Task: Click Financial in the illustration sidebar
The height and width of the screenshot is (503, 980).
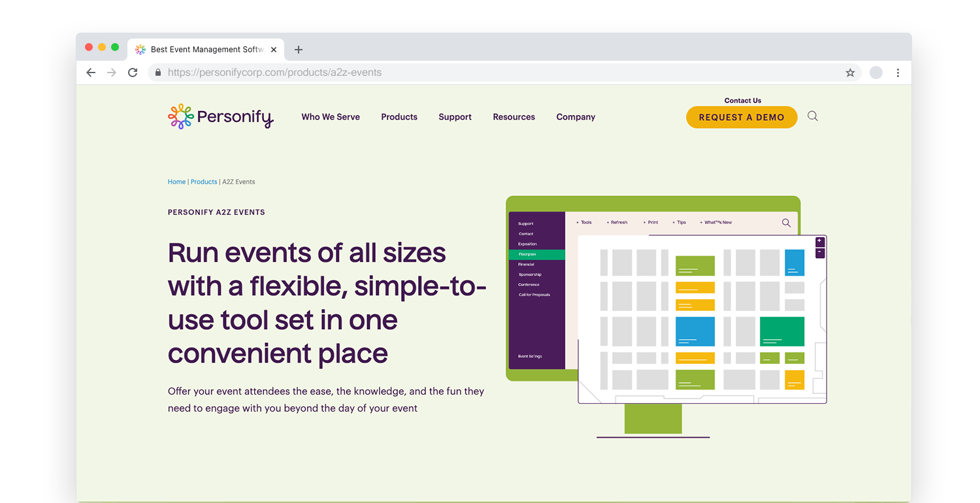Action: coord(526,265)
